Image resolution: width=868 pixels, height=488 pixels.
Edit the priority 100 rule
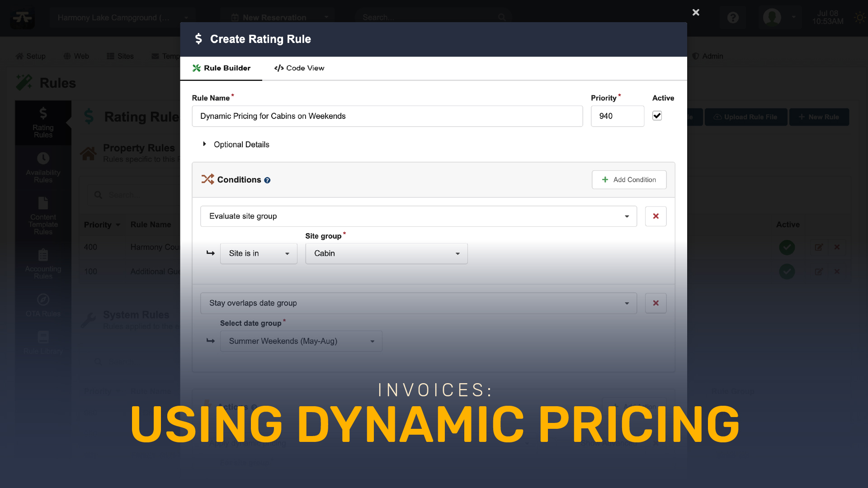[819, 272]
